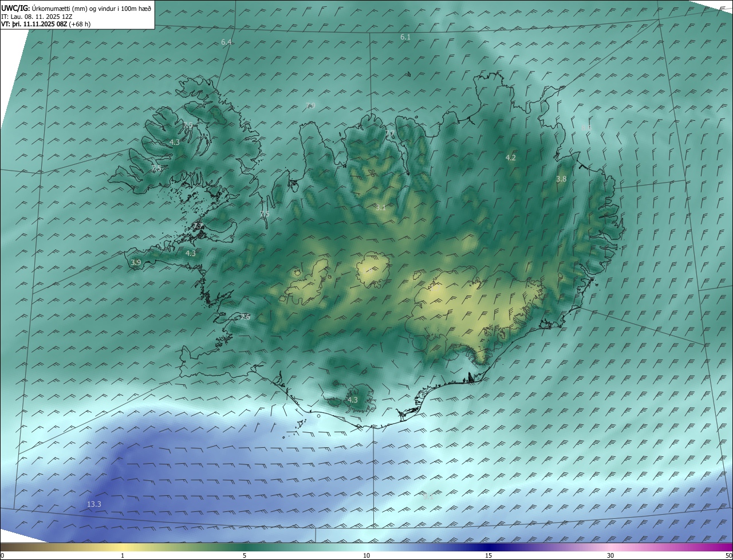The width and height of the screenshot is (733, 560).
Task: Click the 15 tick on the color scale
Action: pos(488,555)
